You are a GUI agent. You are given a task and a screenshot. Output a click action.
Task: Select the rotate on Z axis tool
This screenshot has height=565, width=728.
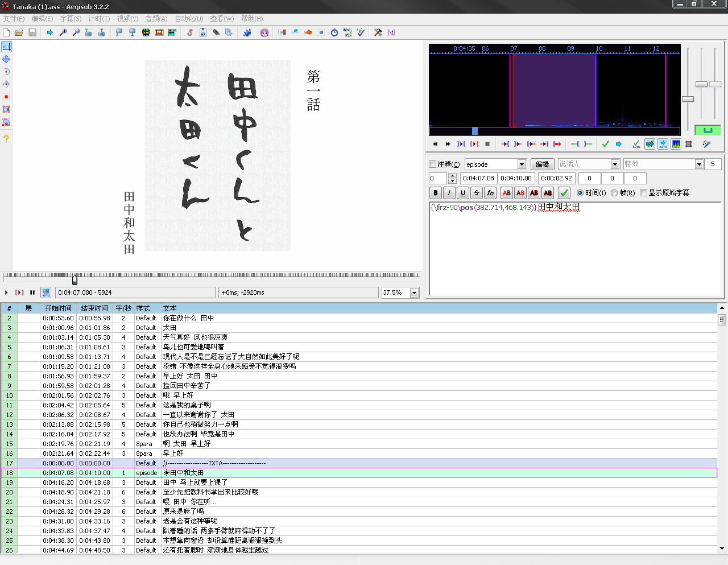pos(6,72)
